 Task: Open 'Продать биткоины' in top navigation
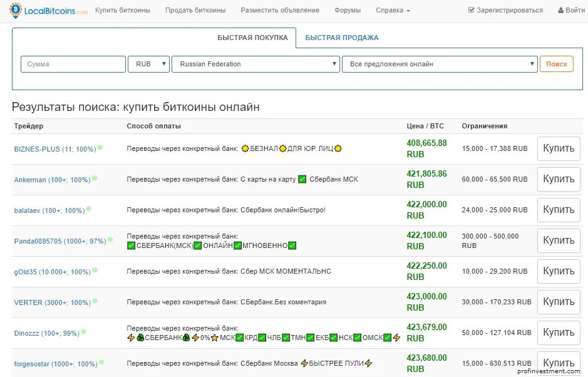tap(195, 11)
